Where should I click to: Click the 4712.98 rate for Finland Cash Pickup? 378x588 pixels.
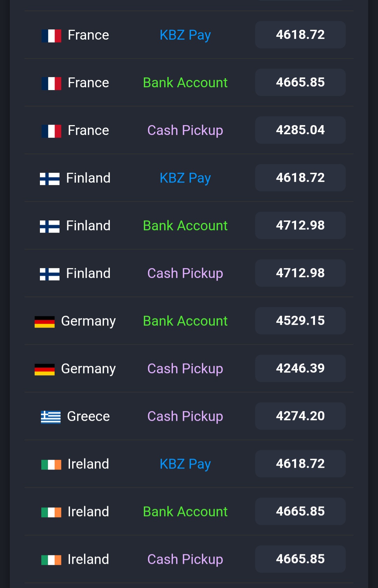[x=300, y=273]
